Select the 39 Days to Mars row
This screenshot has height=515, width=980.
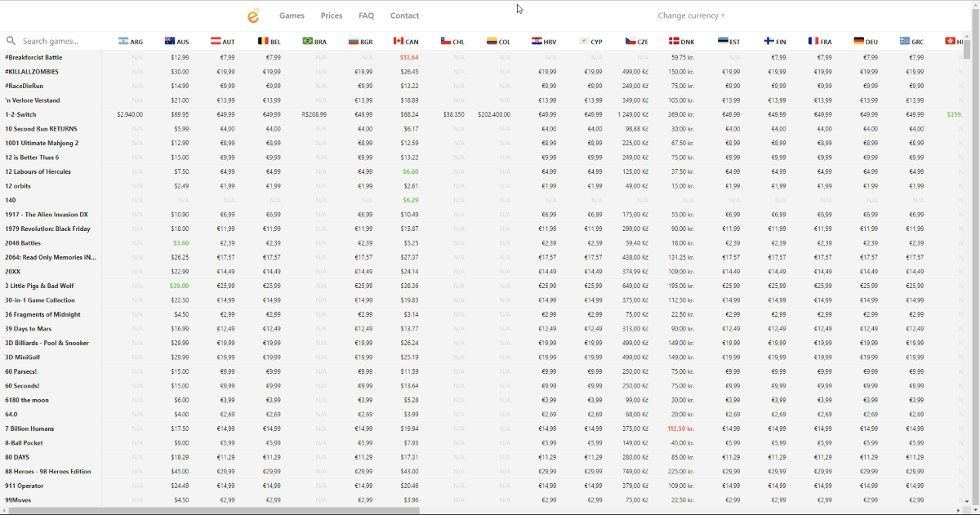pyautogui.click(x=29, y=329)
